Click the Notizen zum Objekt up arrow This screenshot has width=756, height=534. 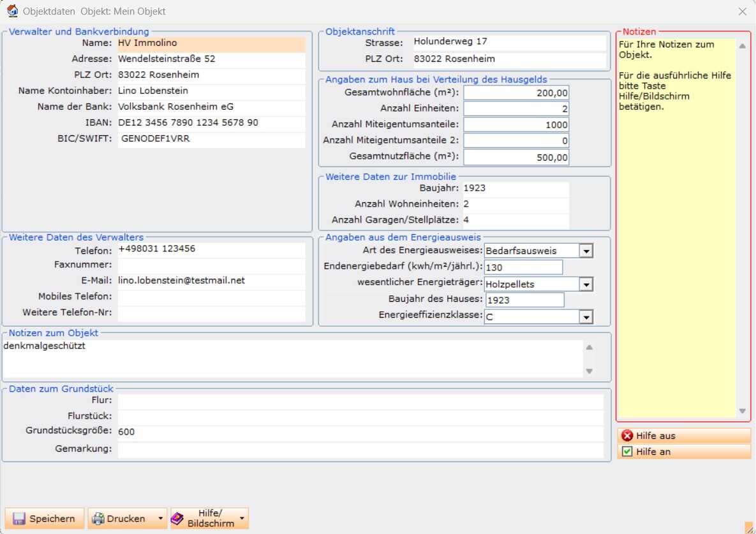(x=589, y=347)
